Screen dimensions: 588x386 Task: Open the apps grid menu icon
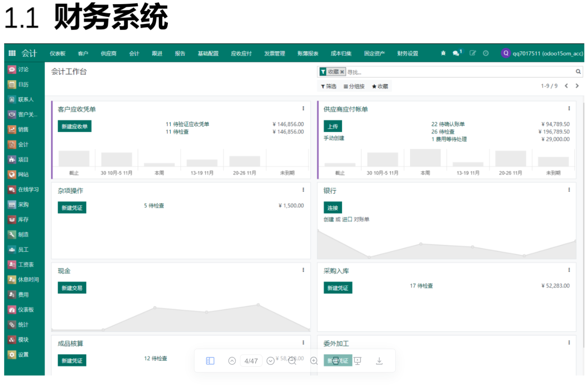[x=12, y=53]
